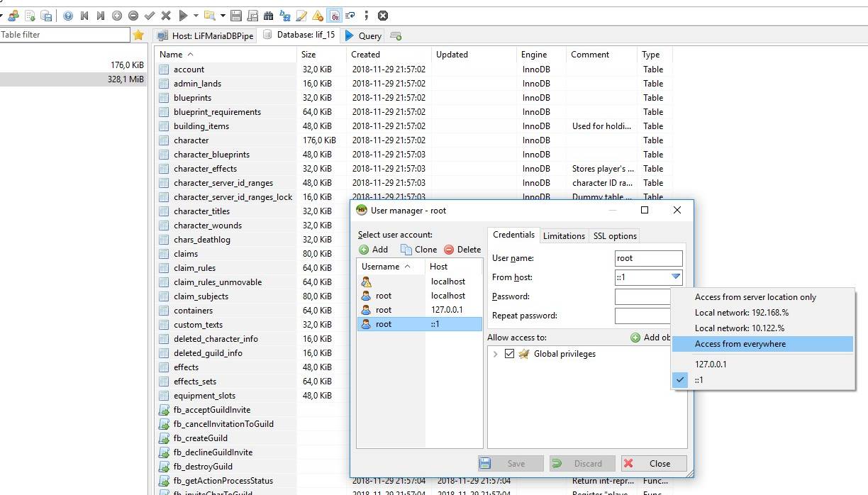
Task: Click the Clone user button
Action: click(x=418, y=250)
